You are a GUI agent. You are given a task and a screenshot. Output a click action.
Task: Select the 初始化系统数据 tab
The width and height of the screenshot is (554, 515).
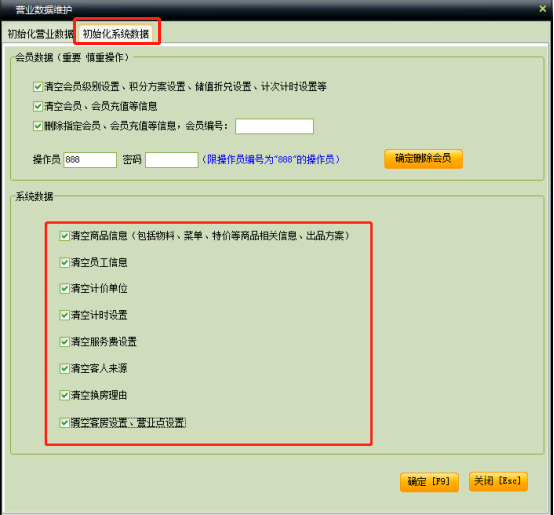[116, 34]
